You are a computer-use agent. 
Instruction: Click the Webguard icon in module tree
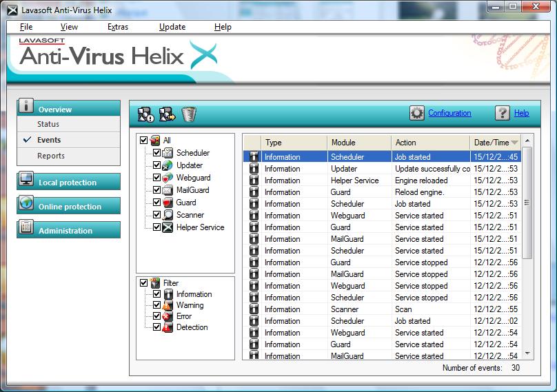(168, 178)
